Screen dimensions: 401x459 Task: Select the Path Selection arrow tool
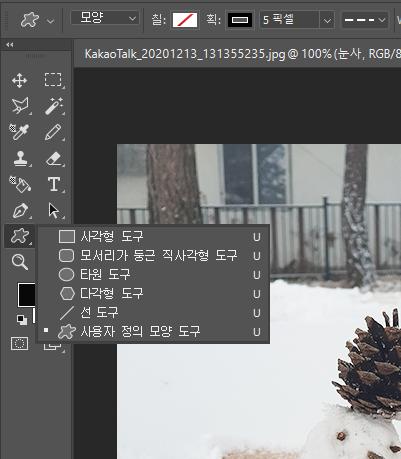(53, 210)
